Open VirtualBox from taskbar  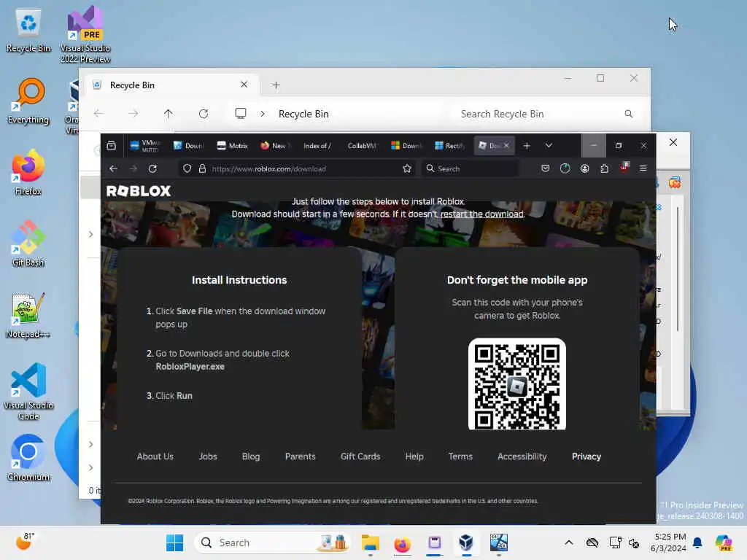pyautogui.click(x=466, y=542)
